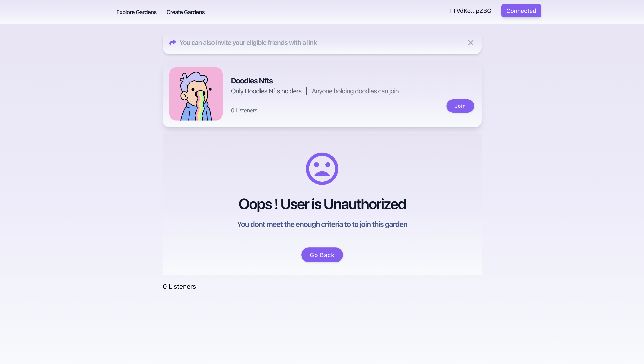This screenshot has width=644, height=364.
Task: Join the Doodles Nfts garden
Action: click(460, 106)
